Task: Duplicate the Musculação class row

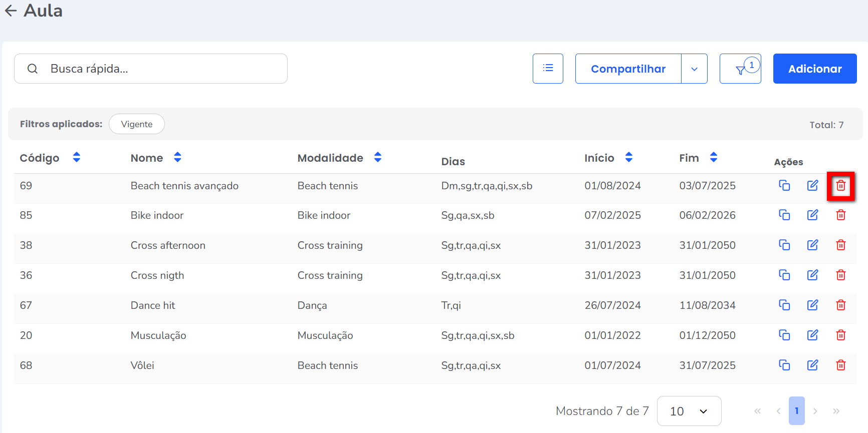Action: point(784,335)
